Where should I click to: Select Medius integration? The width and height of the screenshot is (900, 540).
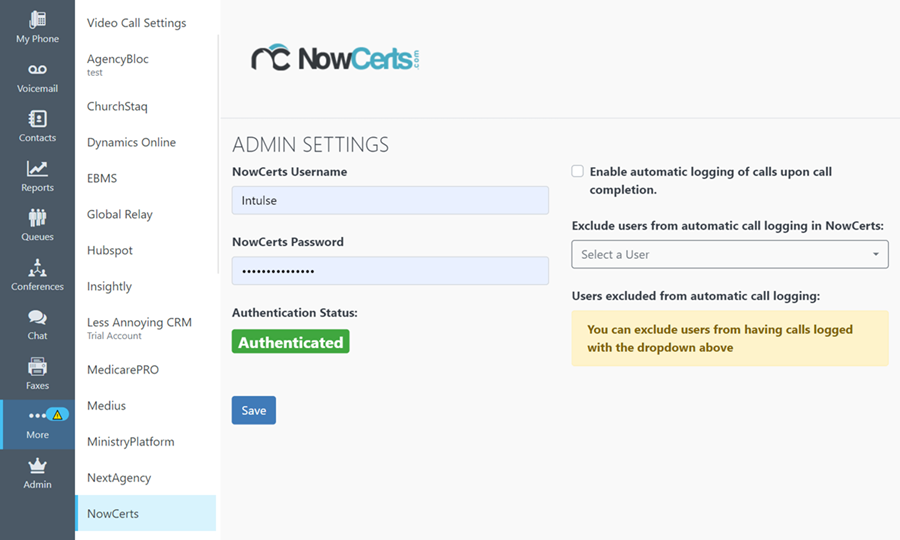[106, 406]
